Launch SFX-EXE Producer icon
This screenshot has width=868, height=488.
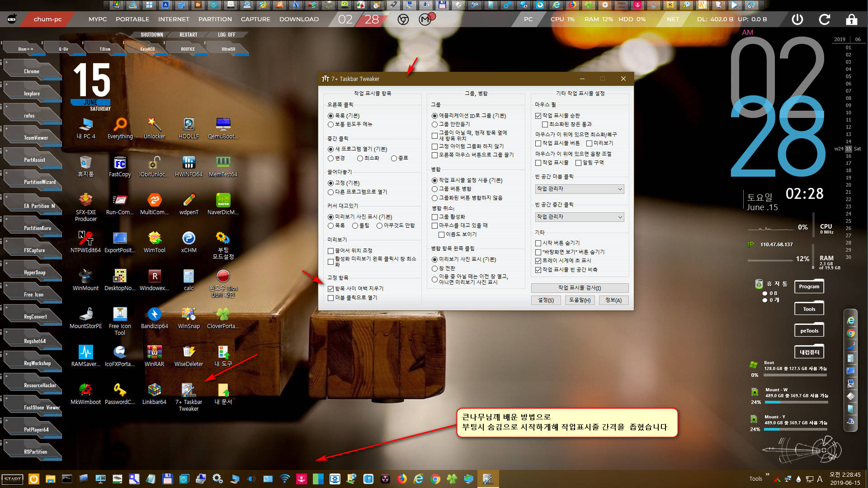pos(86,207)
